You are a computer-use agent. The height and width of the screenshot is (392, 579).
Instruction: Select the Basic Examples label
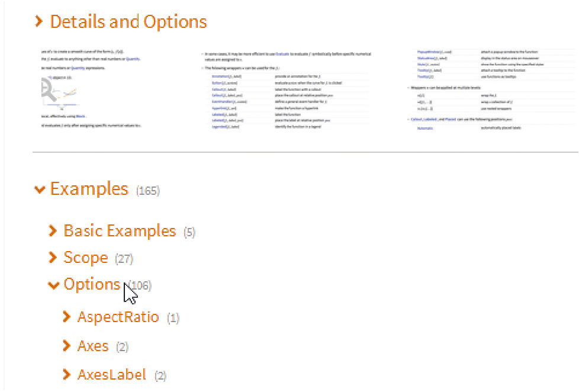pyautogui.click(x=120, y=230)
